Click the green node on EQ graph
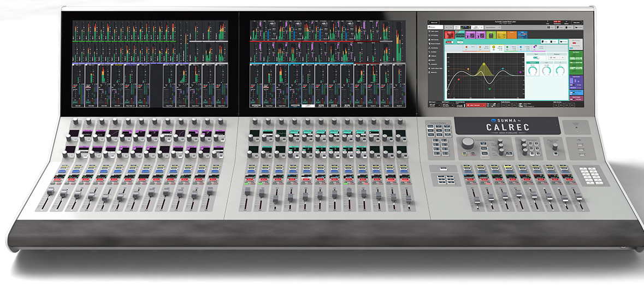 pyautogui.click(x=489, y=89)
